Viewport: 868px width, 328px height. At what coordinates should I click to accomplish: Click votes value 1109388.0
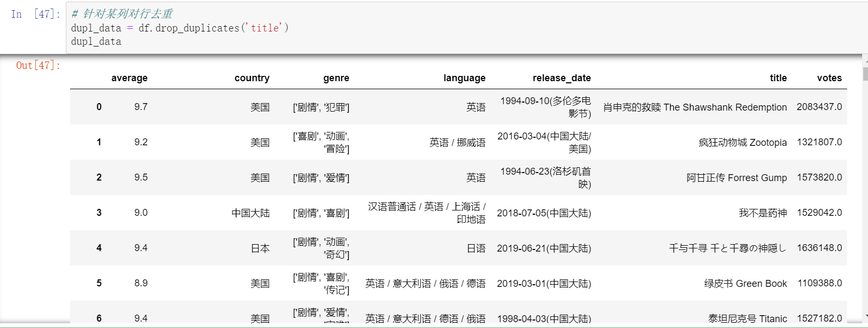[820, 283]
